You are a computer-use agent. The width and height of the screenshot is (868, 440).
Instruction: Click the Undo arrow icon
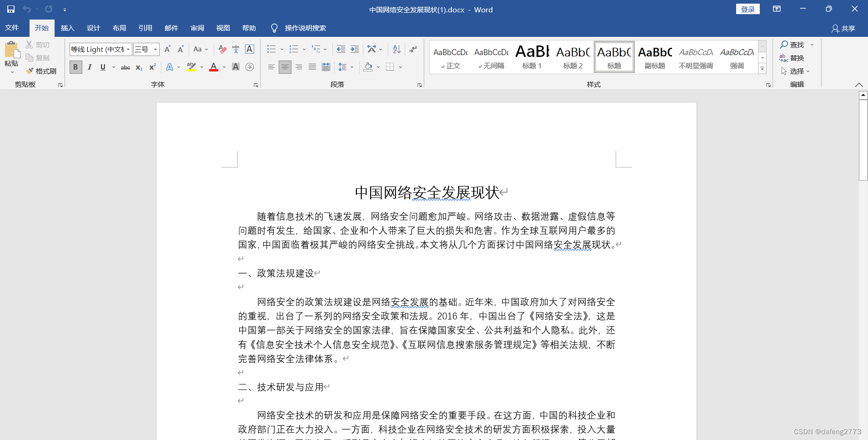pyautogui.click(x=27, y=9)
